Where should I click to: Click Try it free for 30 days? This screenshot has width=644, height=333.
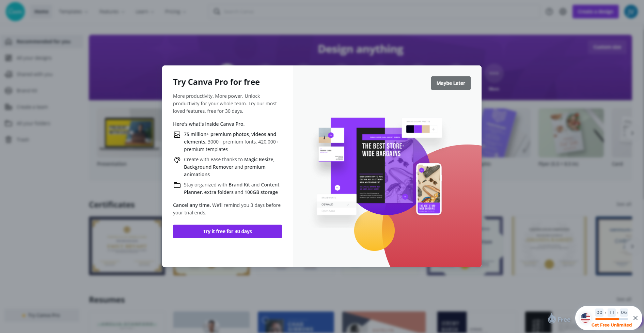[227, 231]
